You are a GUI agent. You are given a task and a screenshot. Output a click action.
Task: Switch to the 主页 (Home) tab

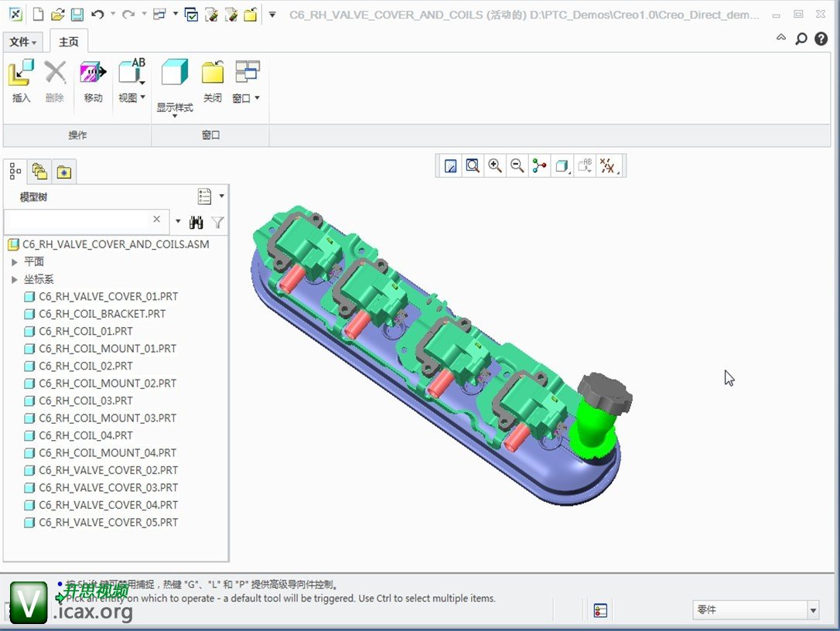pos(69,42)
